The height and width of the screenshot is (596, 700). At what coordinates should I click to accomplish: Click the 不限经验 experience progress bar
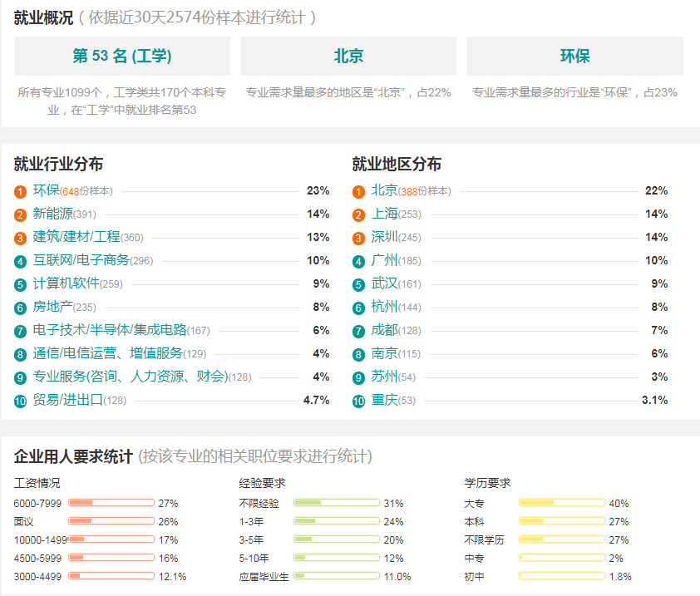(x=337, y=503)
